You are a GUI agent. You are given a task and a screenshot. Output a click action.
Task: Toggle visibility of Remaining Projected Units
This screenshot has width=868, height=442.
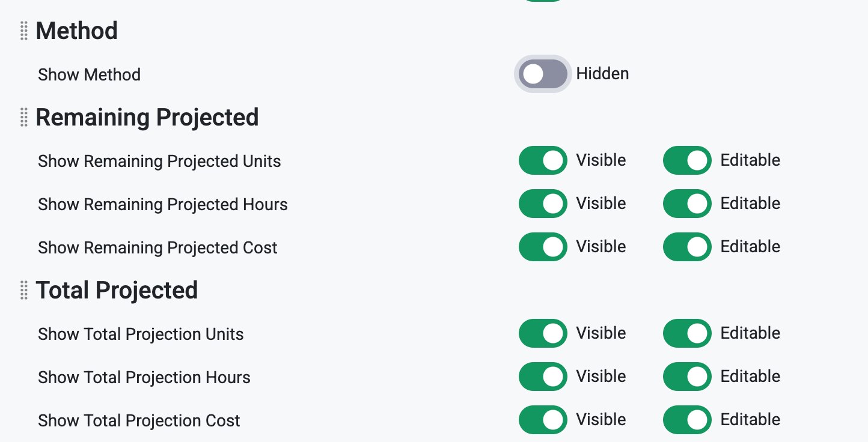click(543, 160)
